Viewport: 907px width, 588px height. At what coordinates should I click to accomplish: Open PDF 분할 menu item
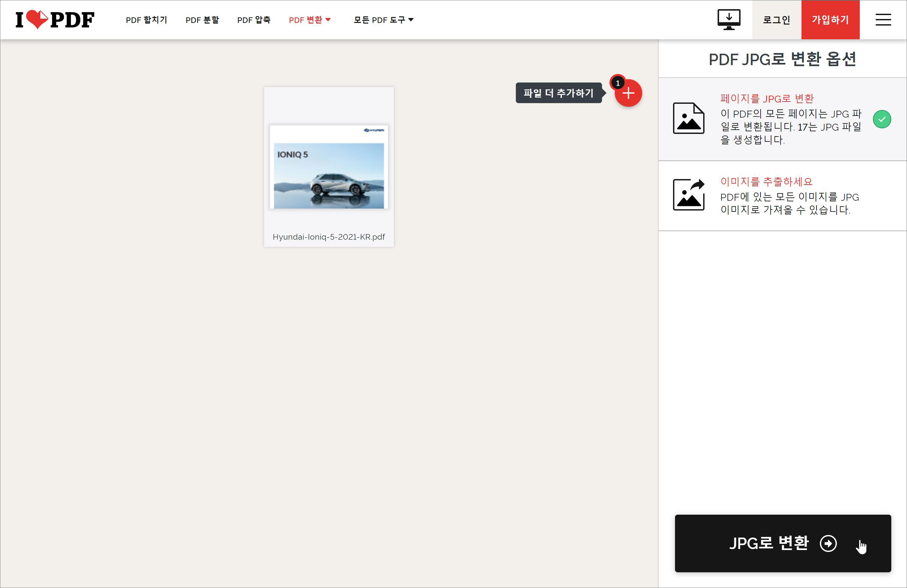click(x=202, y=20)
